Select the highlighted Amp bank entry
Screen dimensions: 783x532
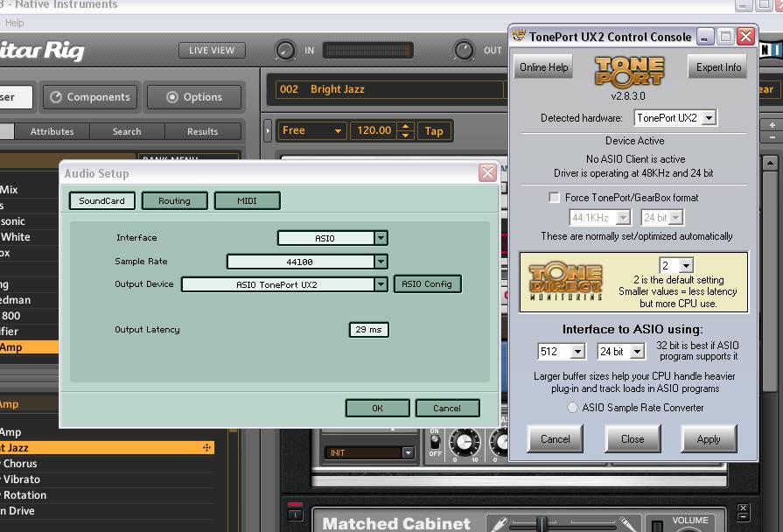(x=30, y=347)
